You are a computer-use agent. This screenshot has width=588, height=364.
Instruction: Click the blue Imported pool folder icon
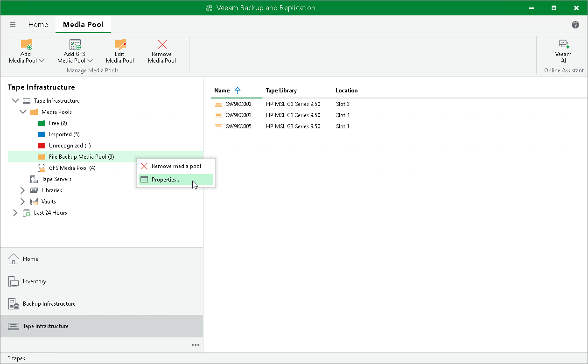[42, 134]
